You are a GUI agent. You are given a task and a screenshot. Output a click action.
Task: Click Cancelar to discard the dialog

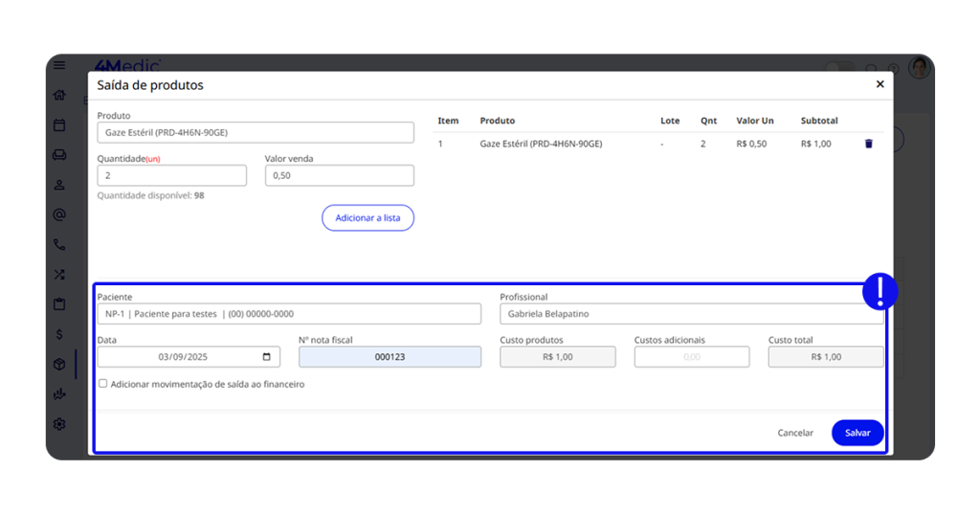[794, 433]
